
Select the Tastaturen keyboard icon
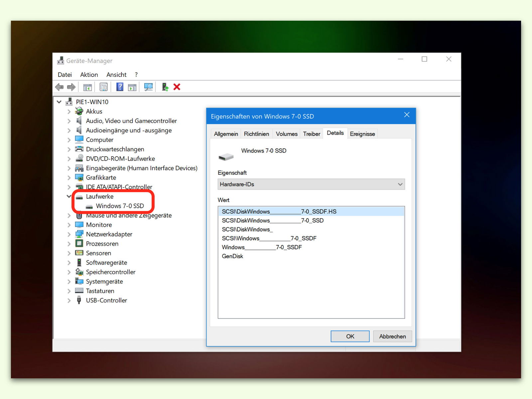point(79,291)
